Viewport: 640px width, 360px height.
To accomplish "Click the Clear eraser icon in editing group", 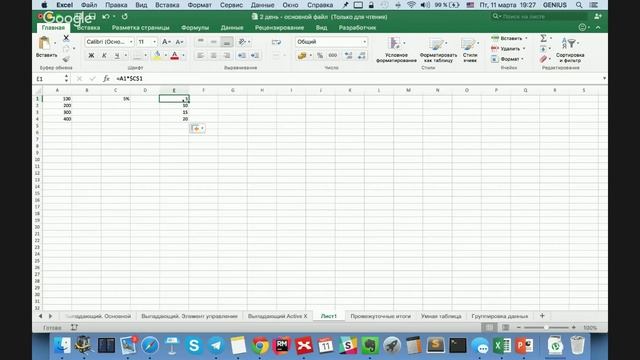I will coord(543,59).
